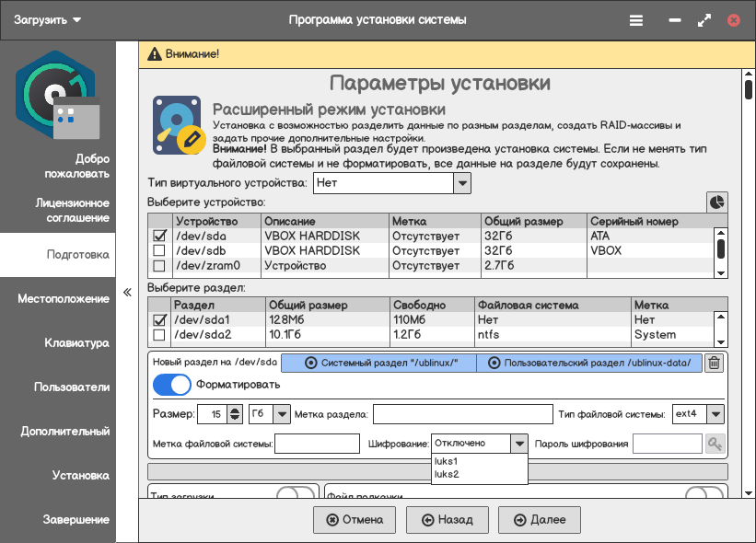Click the installer logo in sidebar
Screen dimensions: 756x543
click(x=57, y=95)
